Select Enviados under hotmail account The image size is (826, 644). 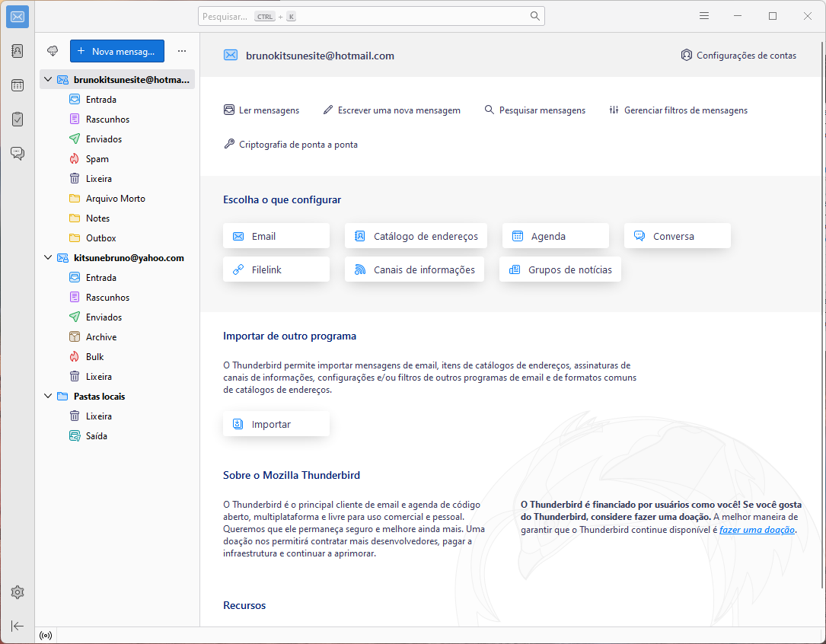[117, 139]
